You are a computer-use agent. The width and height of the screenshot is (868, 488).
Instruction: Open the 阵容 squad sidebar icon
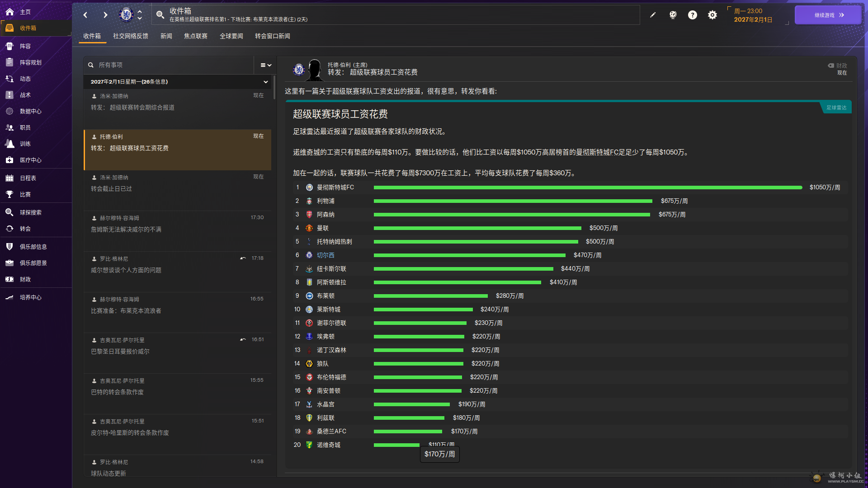click(x=9, y=46)
